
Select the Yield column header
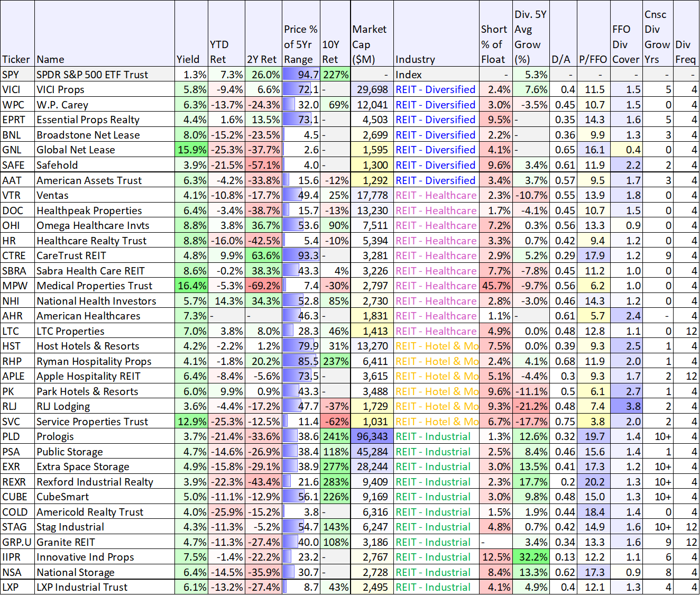coord(191,33)
